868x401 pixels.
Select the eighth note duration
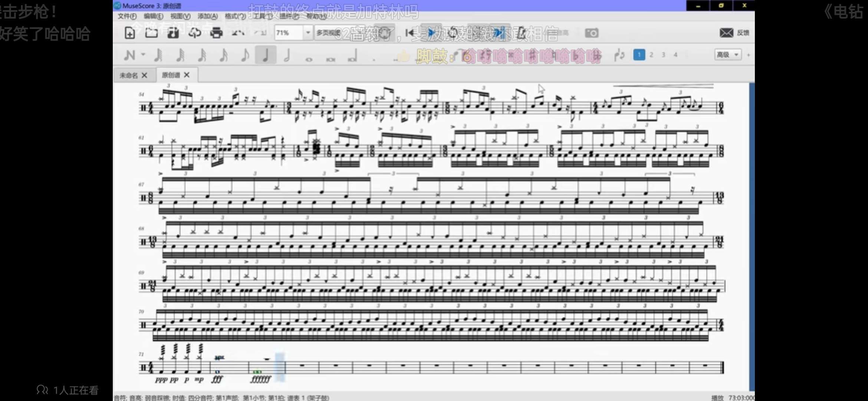244,55
